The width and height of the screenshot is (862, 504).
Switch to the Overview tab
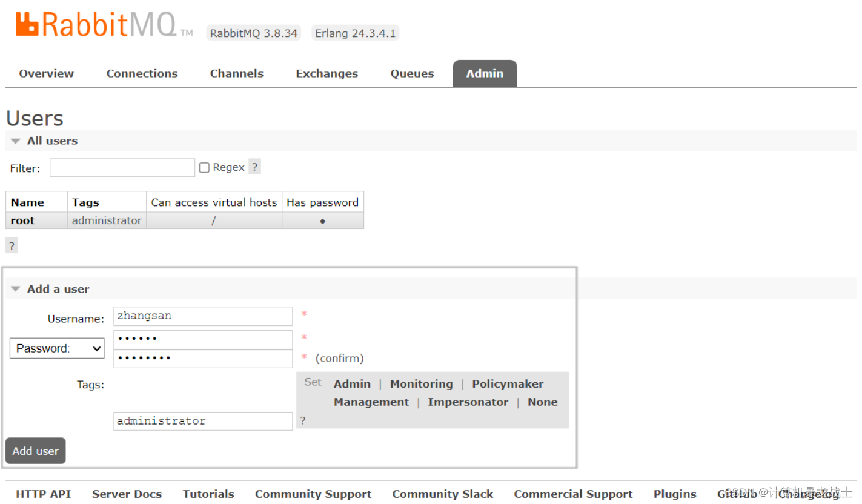point(46,73)
